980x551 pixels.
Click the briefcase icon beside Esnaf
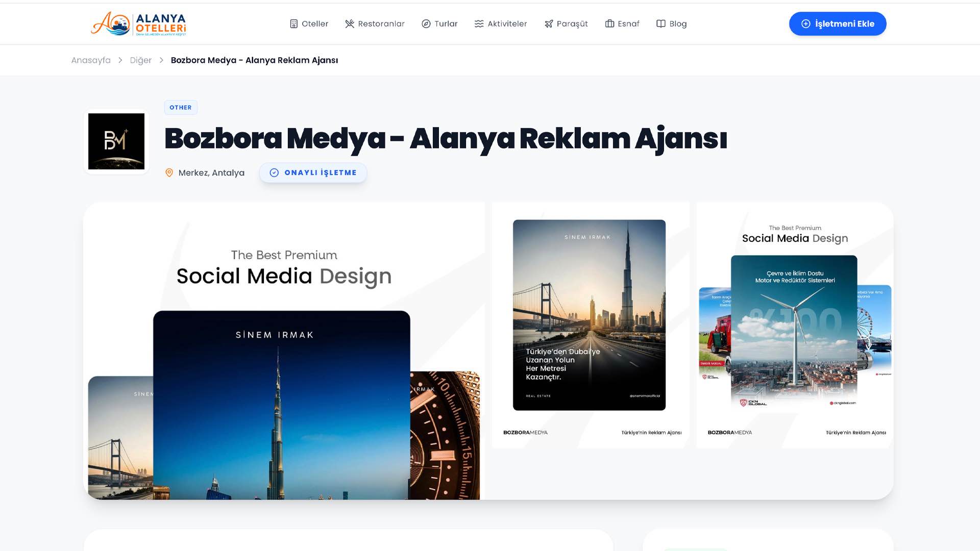point(609,24)
